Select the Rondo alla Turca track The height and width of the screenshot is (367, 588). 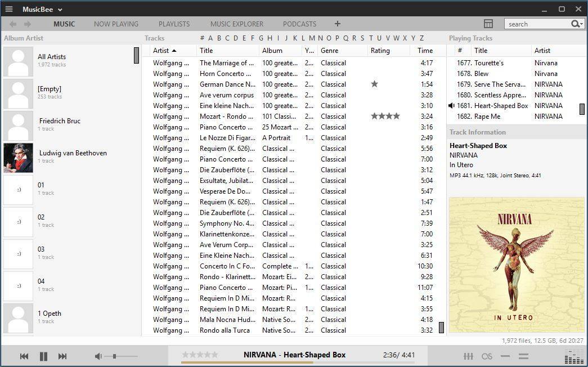(x=293, y=330)
